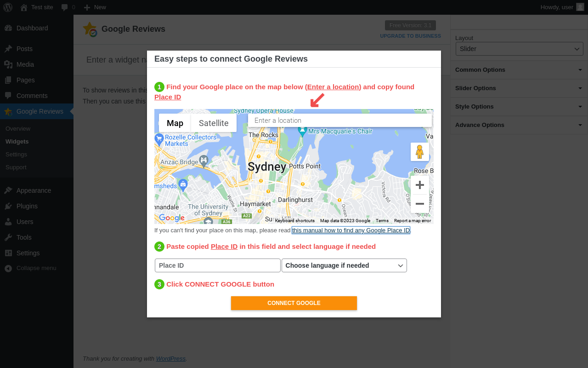
Task: Expand the Style Options section
Action: pos(519,107)
